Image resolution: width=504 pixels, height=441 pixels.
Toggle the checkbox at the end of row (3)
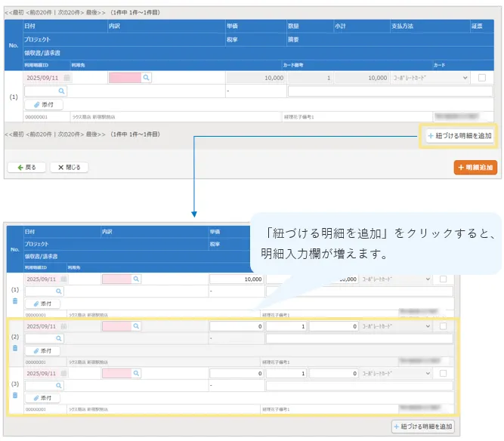click(443, 373)
